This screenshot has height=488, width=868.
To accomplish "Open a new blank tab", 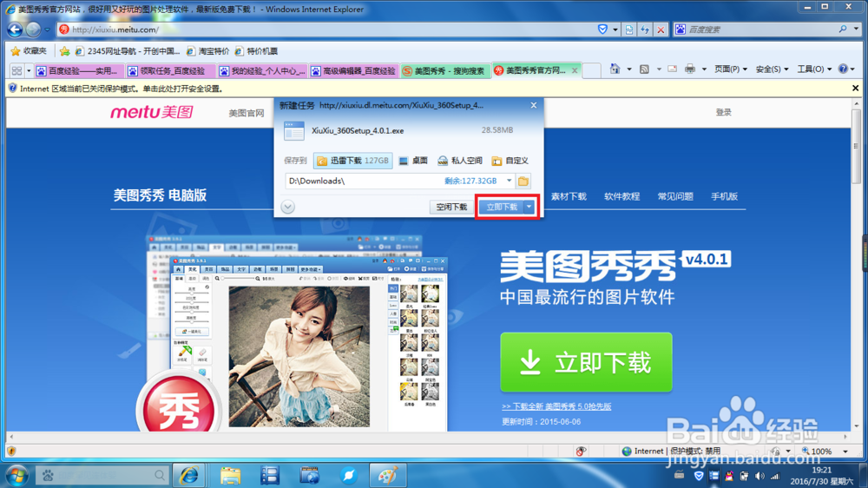I will [592, 70].
